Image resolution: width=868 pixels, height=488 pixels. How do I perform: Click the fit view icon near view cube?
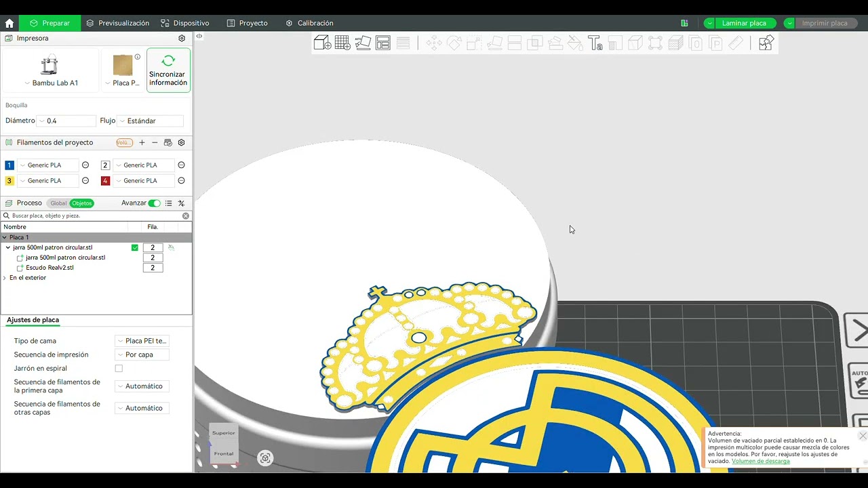click(x=265, y=458)
